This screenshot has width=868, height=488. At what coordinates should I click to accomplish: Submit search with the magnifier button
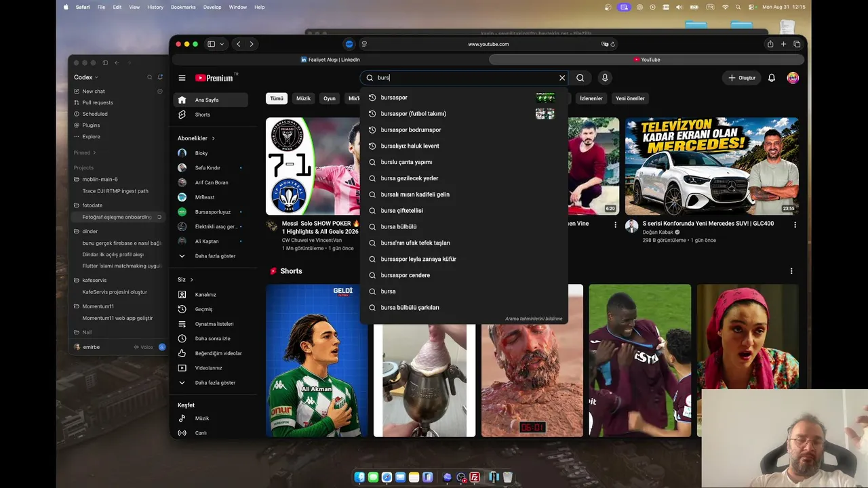(580, 78)
